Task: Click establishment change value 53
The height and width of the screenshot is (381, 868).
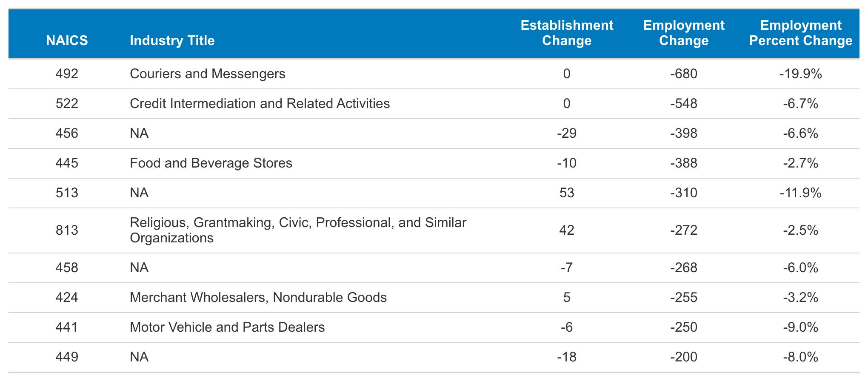Action: [x=567, y=193]
